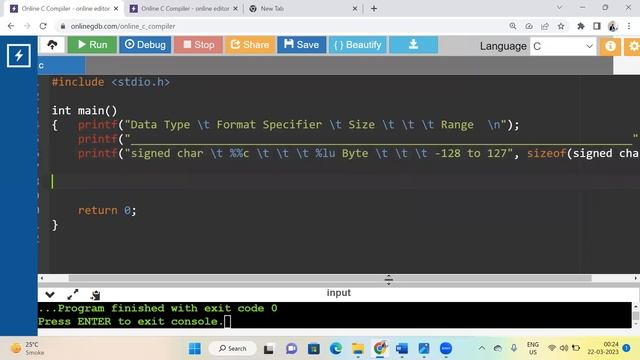The height and width of the screenshot is (360, 640).
Task: Open Task View on taskbar
Action: [269, 349]
